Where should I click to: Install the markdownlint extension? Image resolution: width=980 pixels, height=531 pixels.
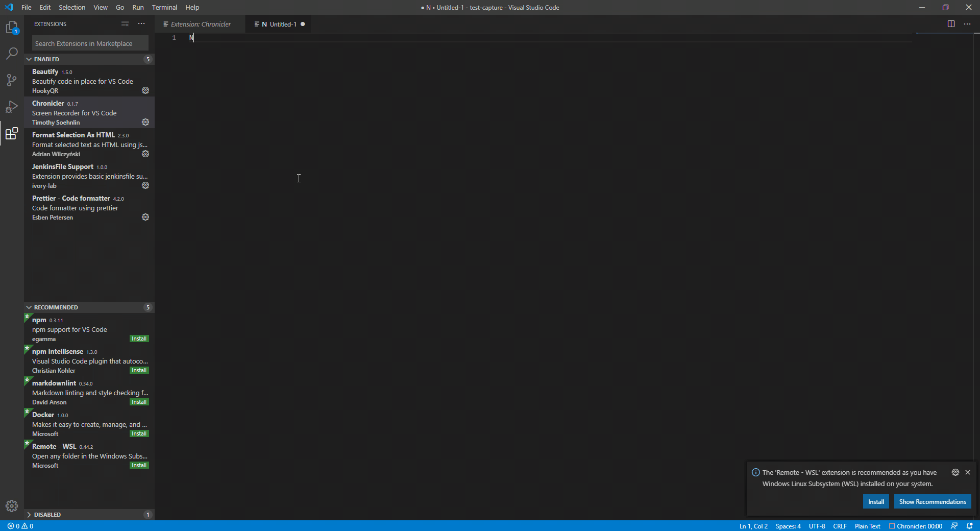coord(139,402)
